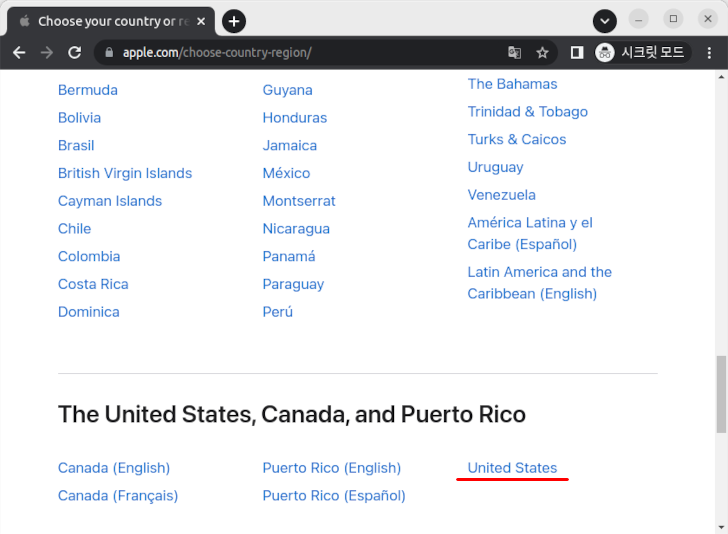Select Brasil from the list
This screenshot has height=534, width=728.
coord(76,145)
